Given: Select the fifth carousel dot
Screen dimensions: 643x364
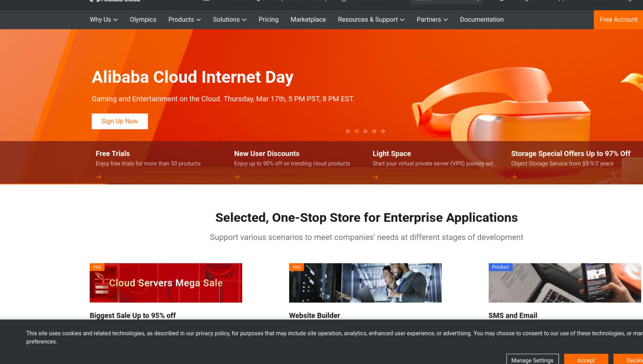Looking at the screenshot, I should point(383,131).
